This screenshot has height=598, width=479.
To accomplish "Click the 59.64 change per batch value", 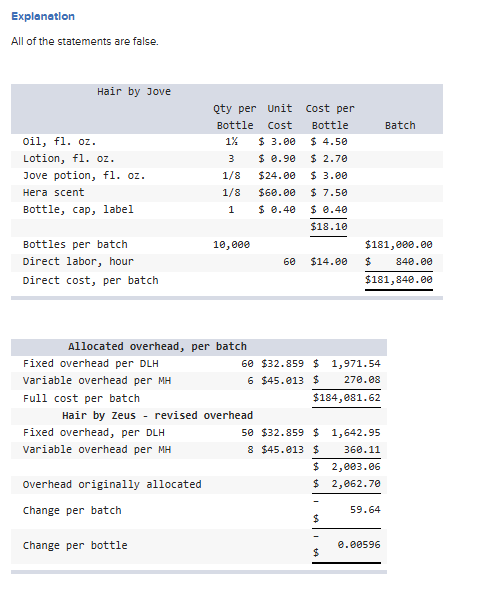I will (365, 510).
